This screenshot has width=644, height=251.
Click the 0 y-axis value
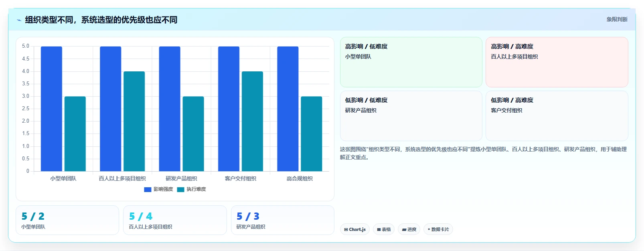click(x=28, y=171)
